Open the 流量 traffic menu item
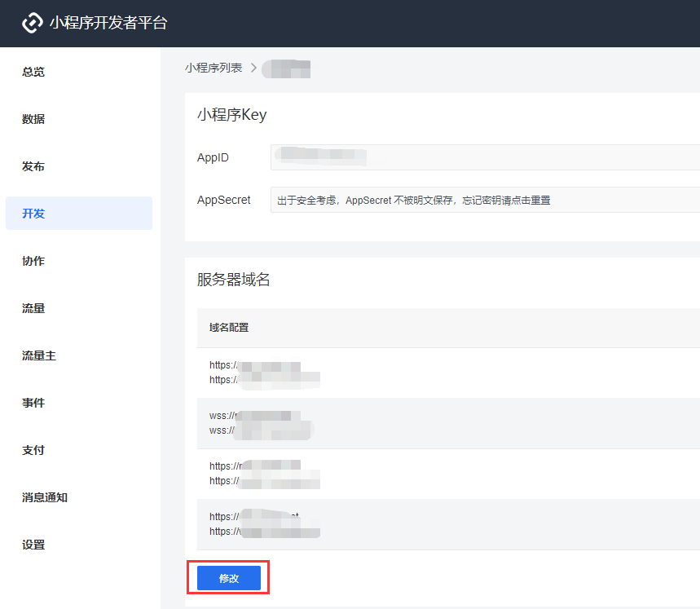Viewport: 700px width, 609px height. [x=33, y=308]
